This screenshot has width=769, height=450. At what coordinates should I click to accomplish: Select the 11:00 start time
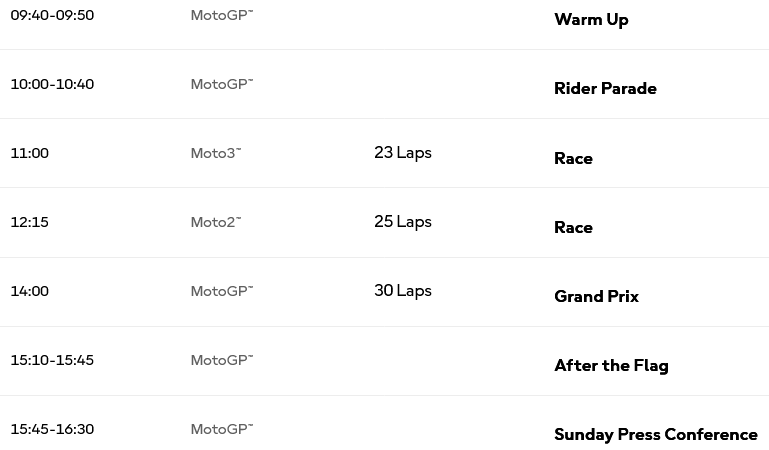tap(29, 153)
